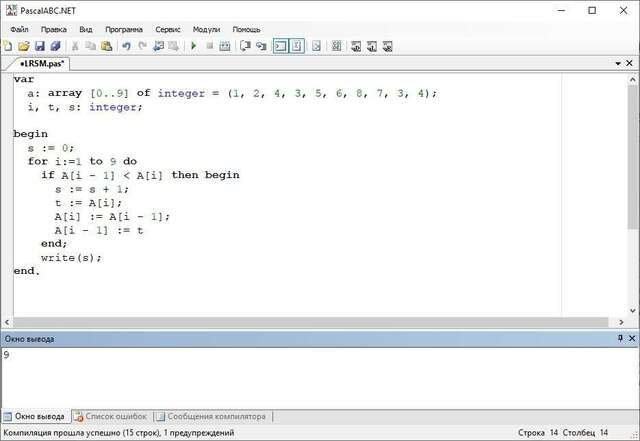Undo the last edit
Image resolution: width=640 pixels, height=441 pixels.
point(127,46)
